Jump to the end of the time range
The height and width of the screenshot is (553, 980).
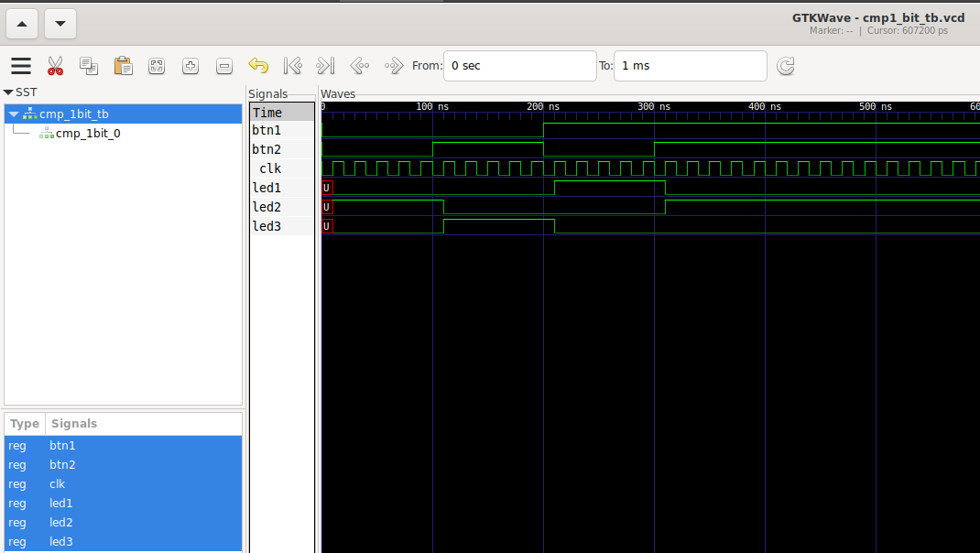325,66
